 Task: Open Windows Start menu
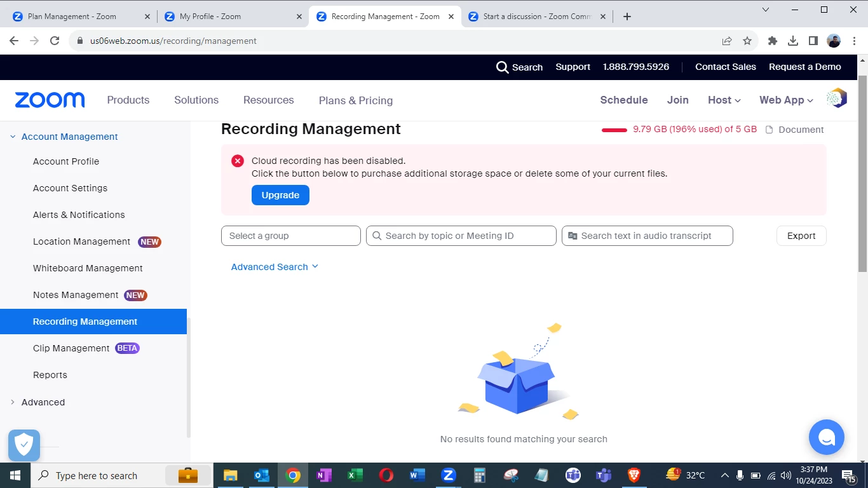(15, 475)
